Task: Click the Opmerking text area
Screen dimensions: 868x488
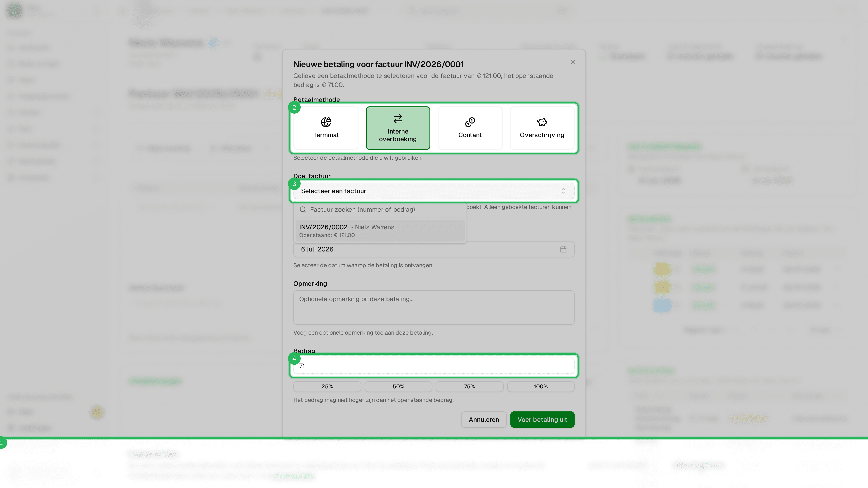Action: pos(434,307)
